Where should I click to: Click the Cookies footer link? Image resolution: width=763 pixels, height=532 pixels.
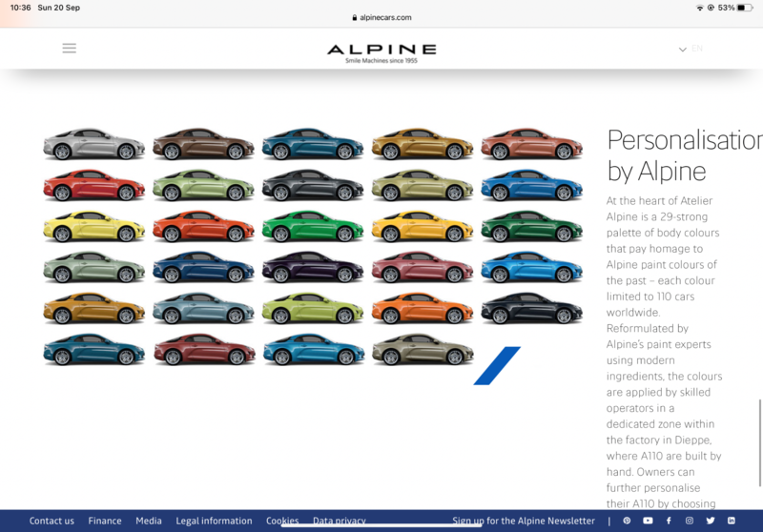click(x=282, y=521)
